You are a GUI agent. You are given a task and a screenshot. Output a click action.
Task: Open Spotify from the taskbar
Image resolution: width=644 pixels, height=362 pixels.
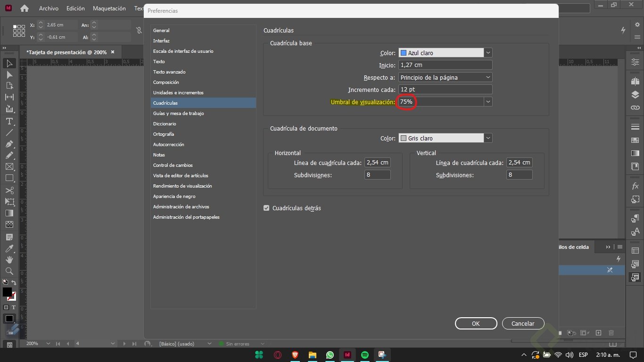[365, 355]
